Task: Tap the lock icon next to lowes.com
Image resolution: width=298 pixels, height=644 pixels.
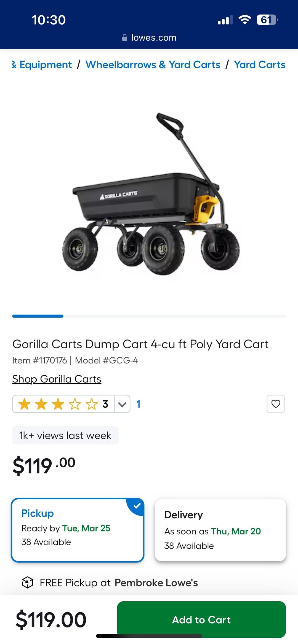Action: click(125, 37)
